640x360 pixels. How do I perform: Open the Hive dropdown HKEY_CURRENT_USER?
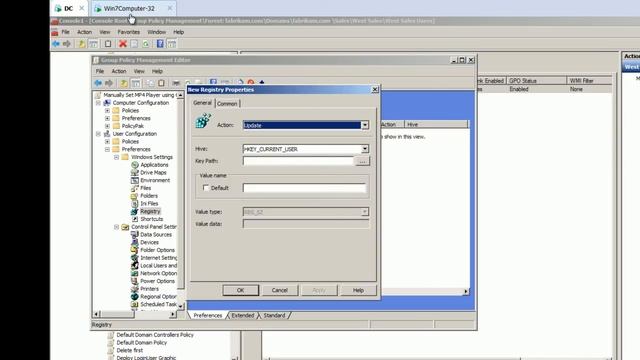(365, 149)
